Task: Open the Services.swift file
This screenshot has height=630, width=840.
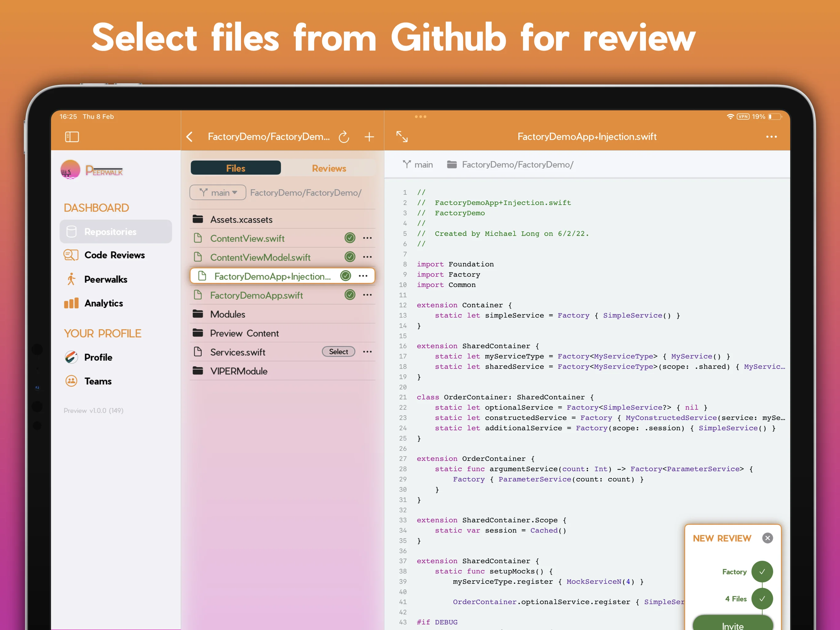Action: click(238, 352)
